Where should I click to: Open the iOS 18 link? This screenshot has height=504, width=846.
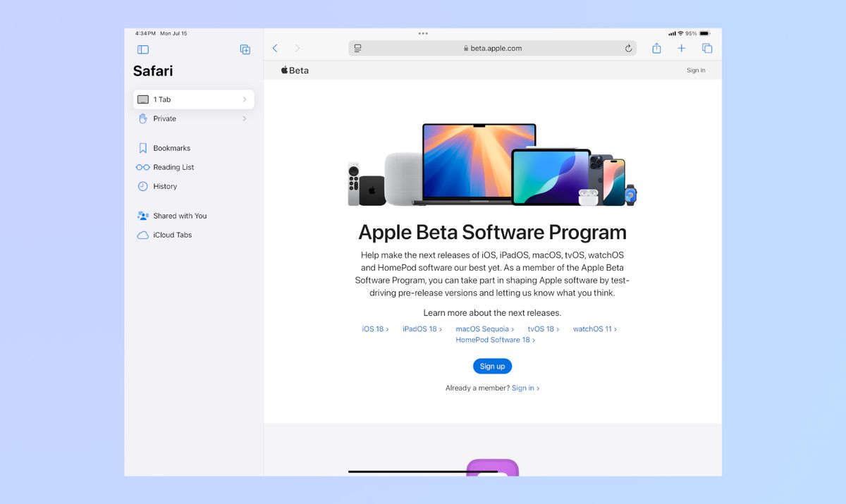(375, 329)
